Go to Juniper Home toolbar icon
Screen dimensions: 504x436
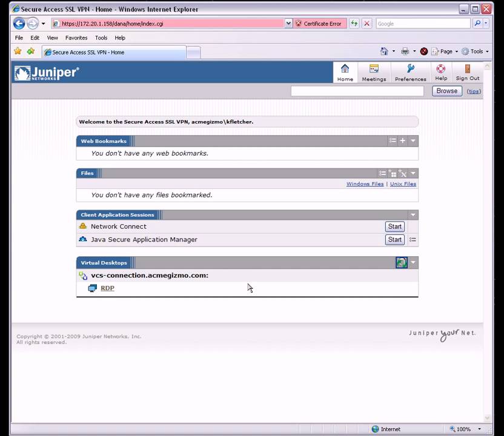tap(345, 73)
